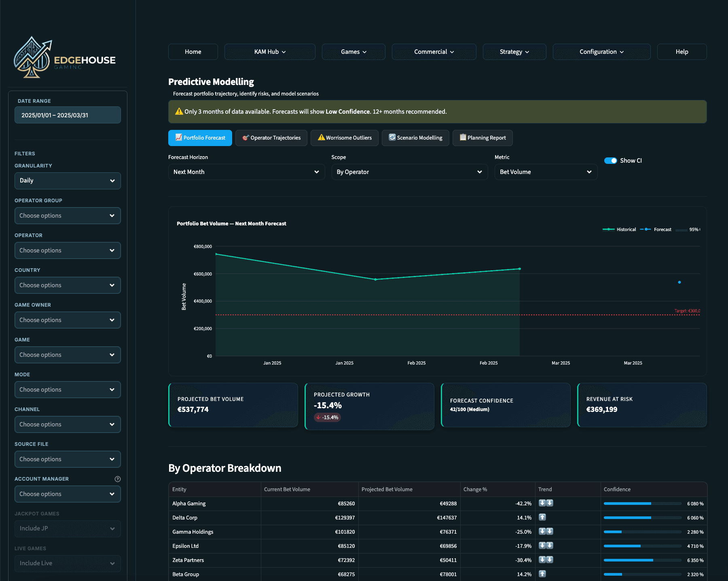
Task: Toggle the Show CI switch
Action: pyautogui.click(x=610, y=161)
